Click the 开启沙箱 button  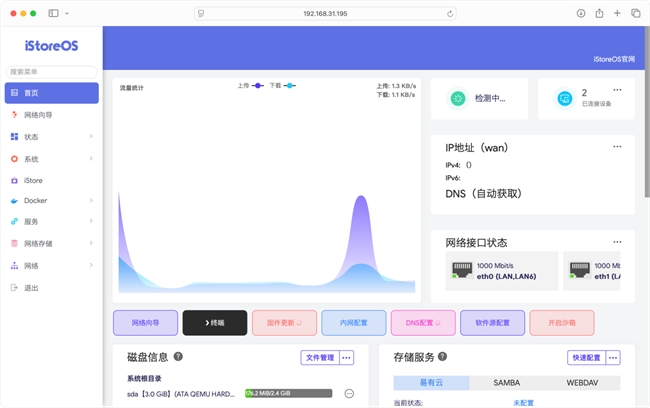click(x=562, y=323)
